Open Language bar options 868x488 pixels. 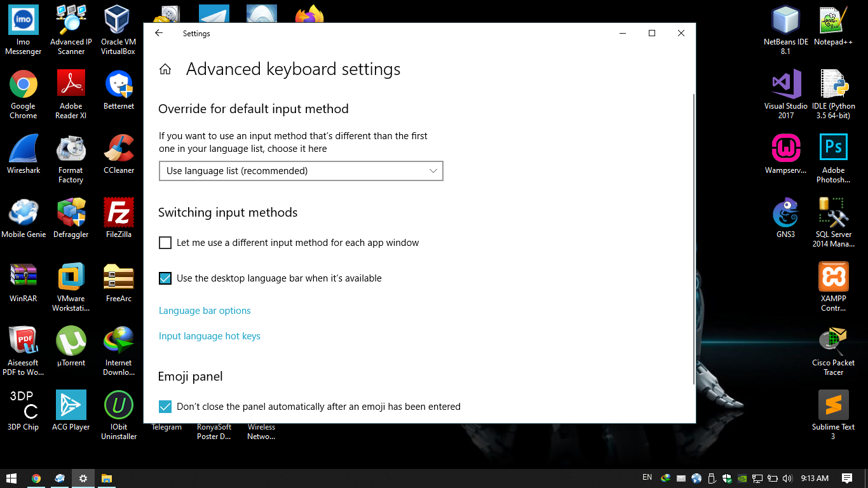pos(205,311)
